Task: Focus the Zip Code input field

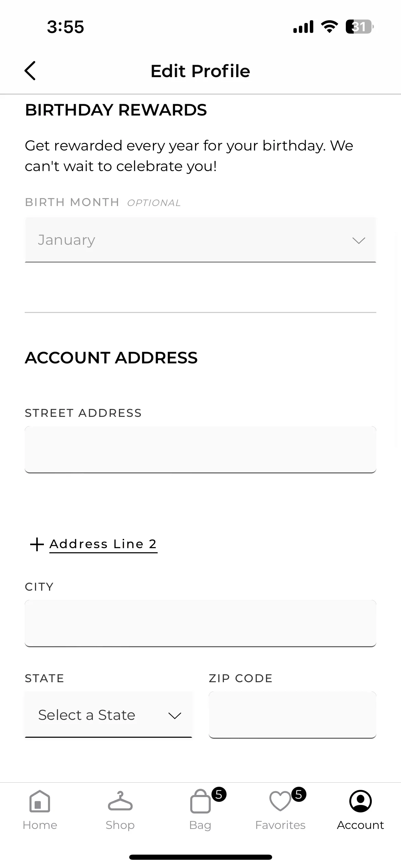Action: click(292, 715)
